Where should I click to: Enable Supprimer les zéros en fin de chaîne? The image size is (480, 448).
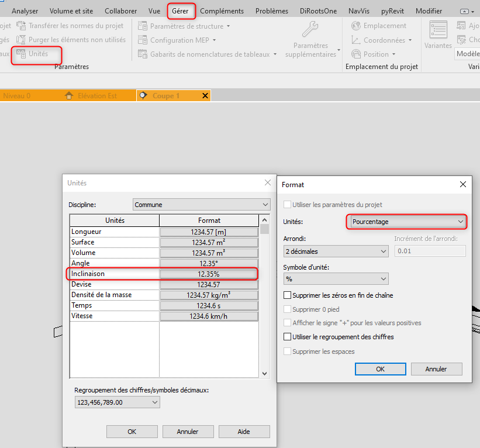(x=287, y=295)
